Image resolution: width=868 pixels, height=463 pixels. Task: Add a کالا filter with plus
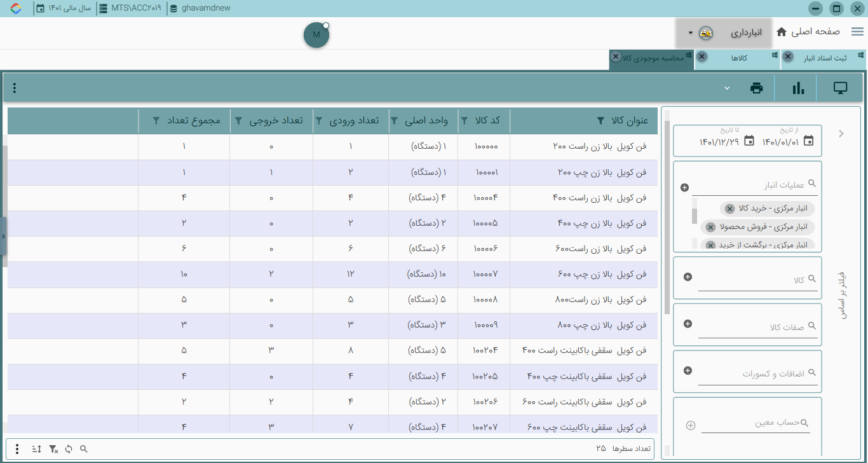pyautogui.click(x=688, y=277)
